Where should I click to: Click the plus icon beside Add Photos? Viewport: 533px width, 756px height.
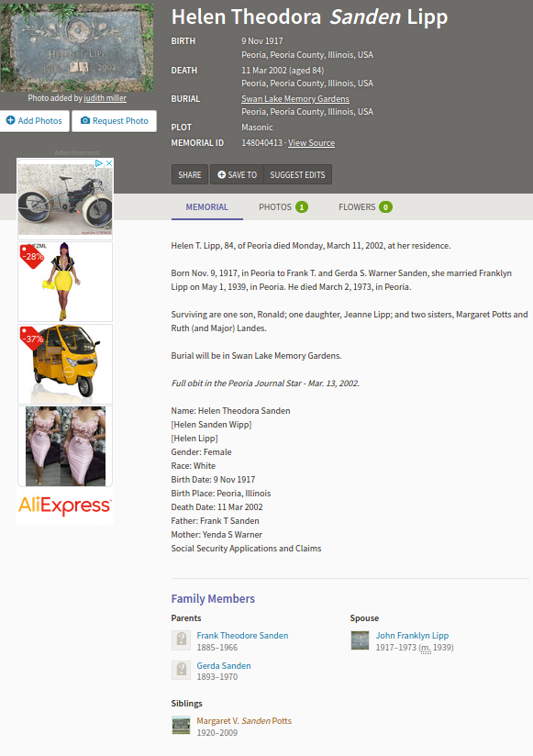click(11, 120)
